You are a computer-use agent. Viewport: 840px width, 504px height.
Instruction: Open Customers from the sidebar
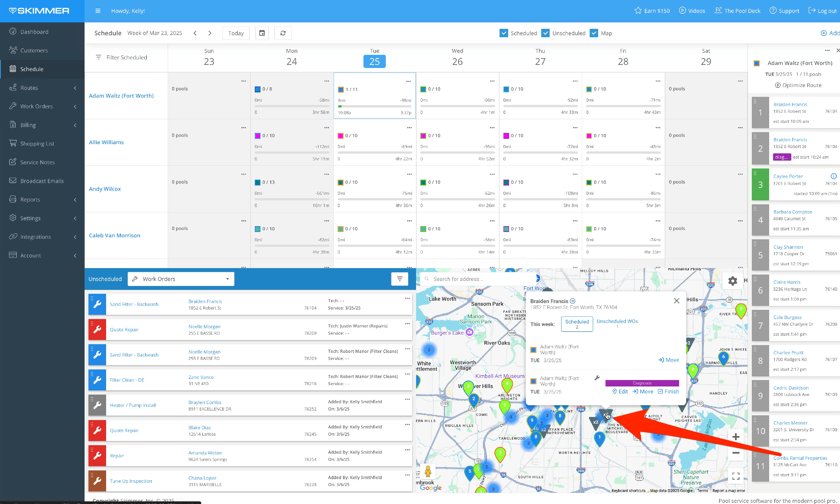34,50
